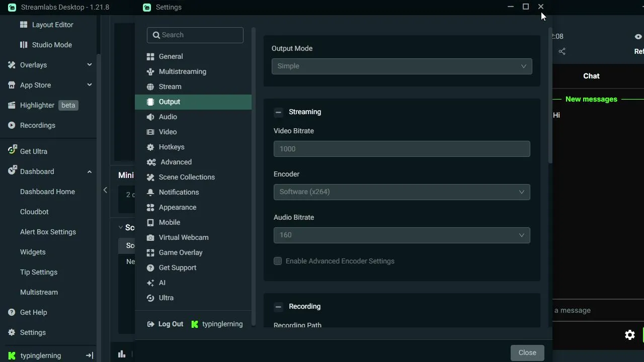
Task: Open Notifications bell icon
Action: click(150, 192)
